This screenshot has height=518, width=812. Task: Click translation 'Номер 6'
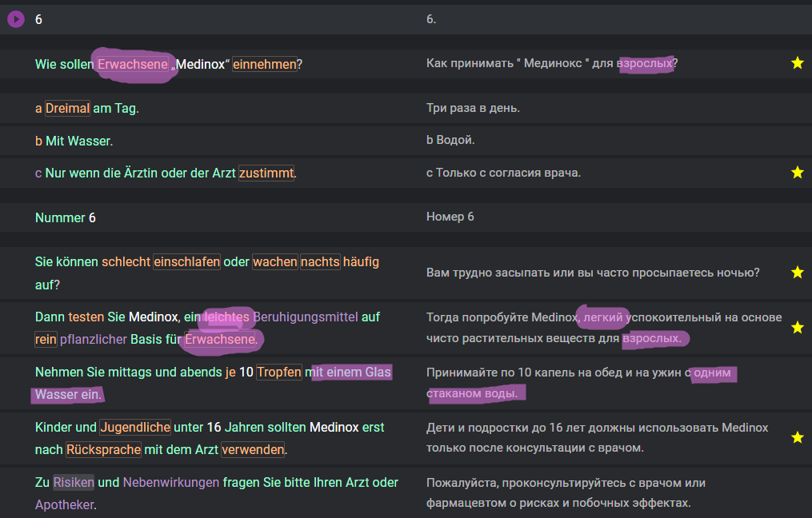pos(450,217)
